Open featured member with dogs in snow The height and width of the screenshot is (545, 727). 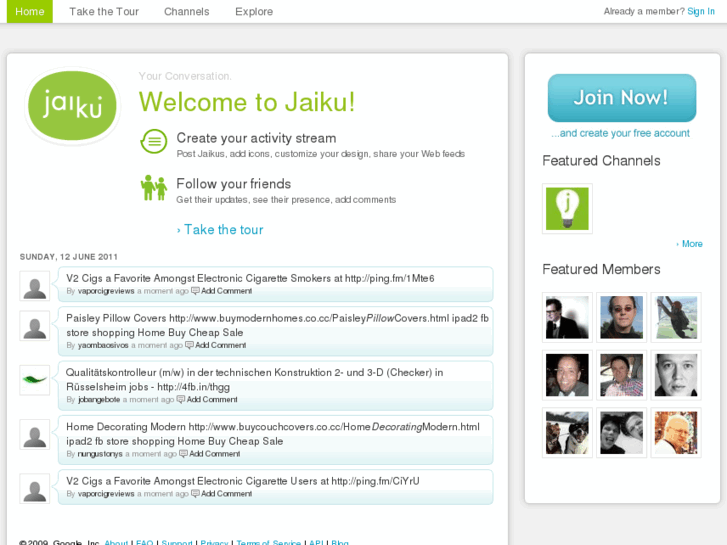[x=567, y=433]
